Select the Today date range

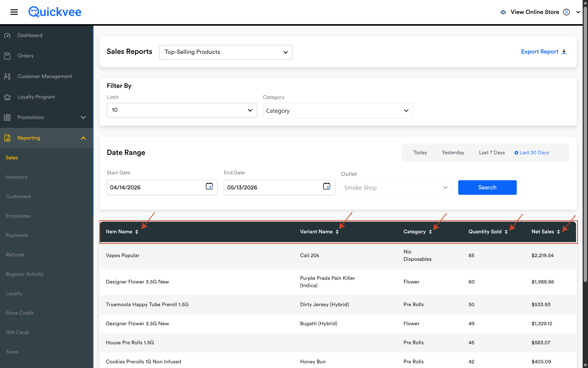(420, 153)
